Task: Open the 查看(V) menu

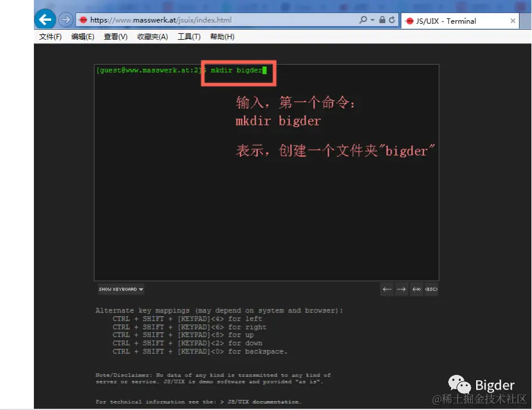Action: (x=116, y=37)
